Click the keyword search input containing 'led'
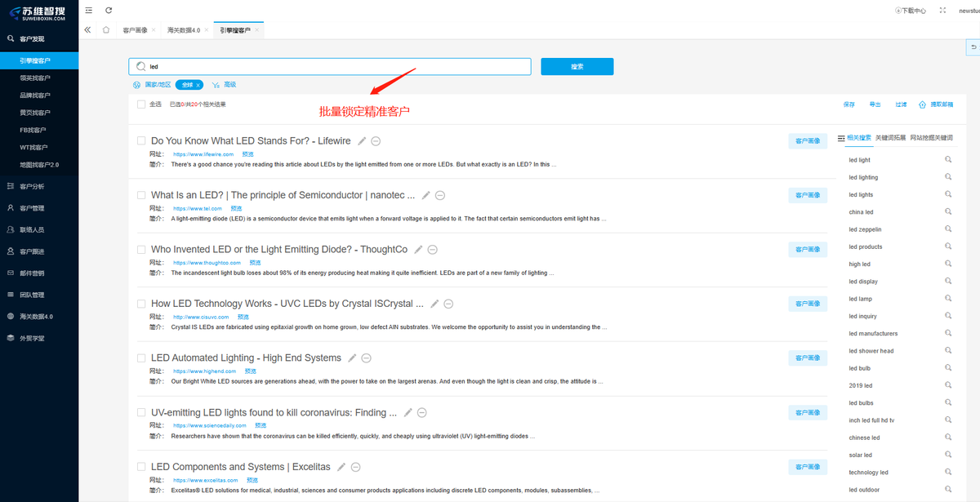The height and width of the screenshot is (502, 980). [330, 67]
